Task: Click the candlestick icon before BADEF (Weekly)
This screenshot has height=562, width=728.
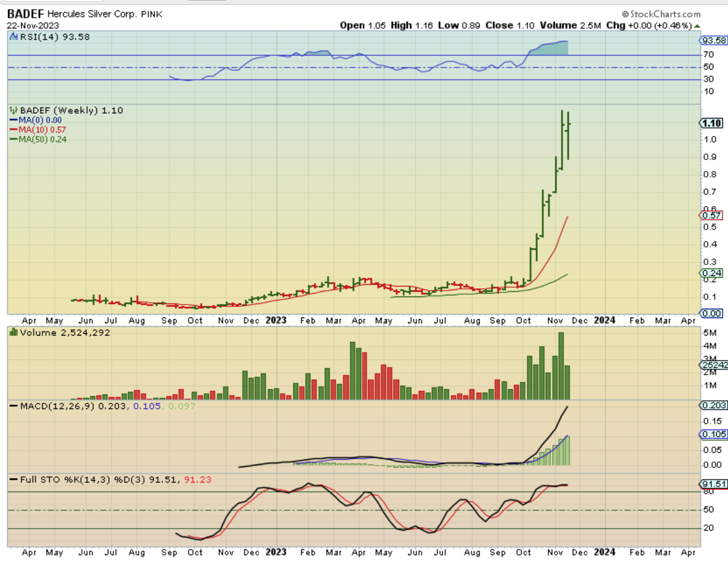Action: click(x=14, y=110)
